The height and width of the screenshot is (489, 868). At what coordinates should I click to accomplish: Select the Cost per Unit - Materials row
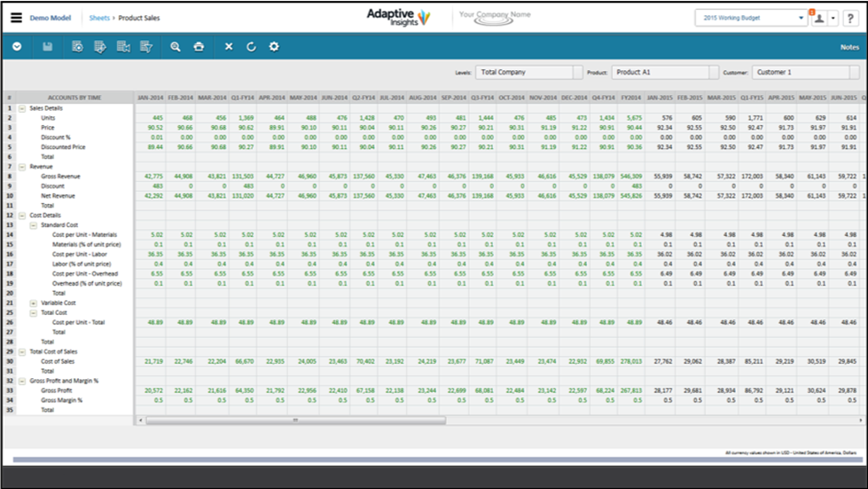click(x=85, y=235)
